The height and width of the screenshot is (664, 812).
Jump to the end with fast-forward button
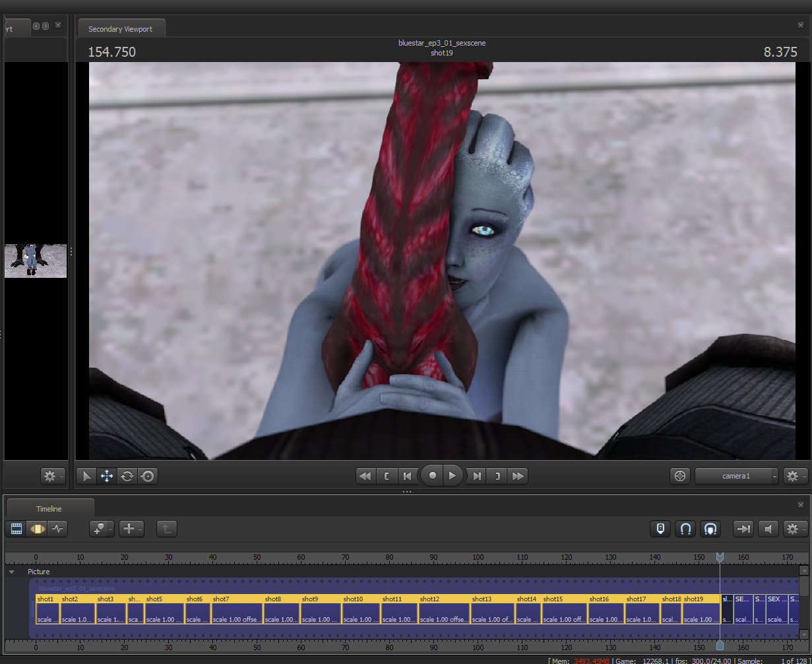coord(518,476)
